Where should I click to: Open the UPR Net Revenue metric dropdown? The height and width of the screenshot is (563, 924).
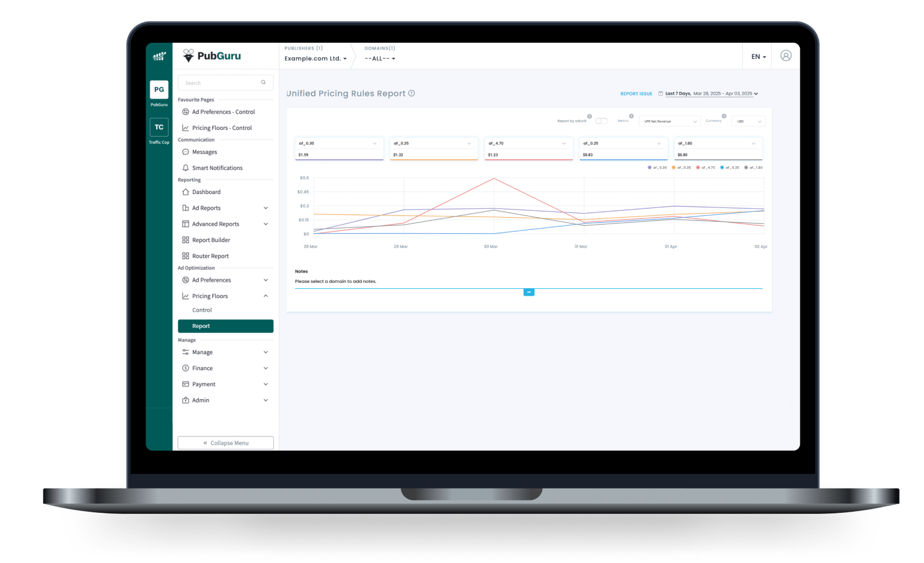tap(670, 121)
